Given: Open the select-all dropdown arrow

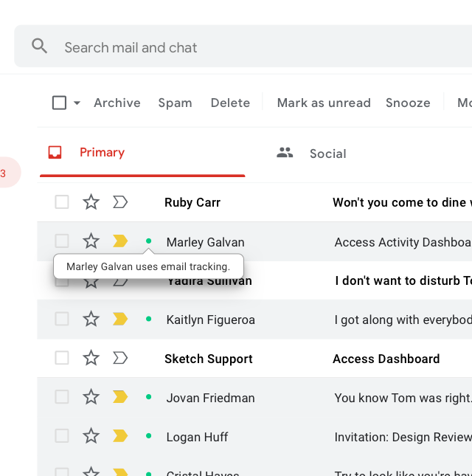Looking at the screenshot, I should [x=77, y=103].
